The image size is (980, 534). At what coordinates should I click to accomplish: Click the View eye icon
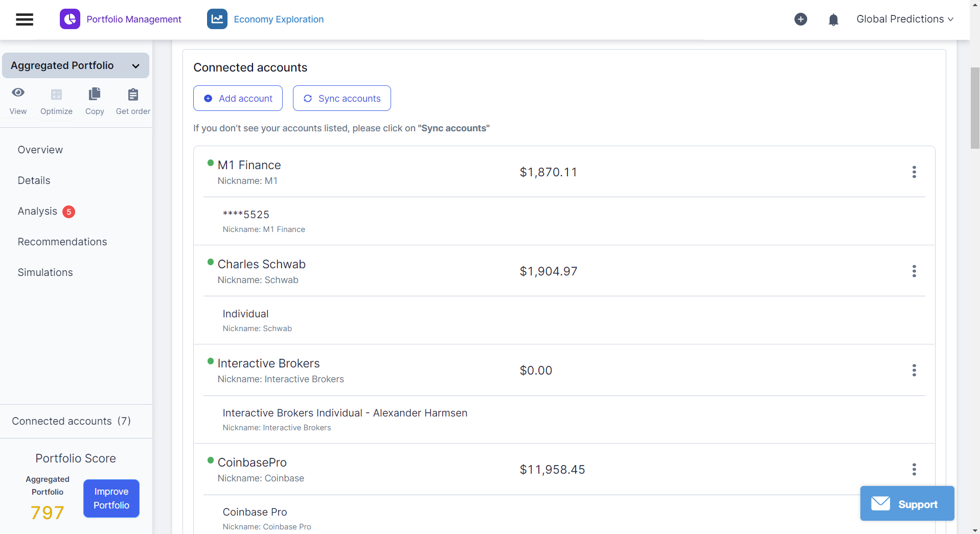(18, 93)
